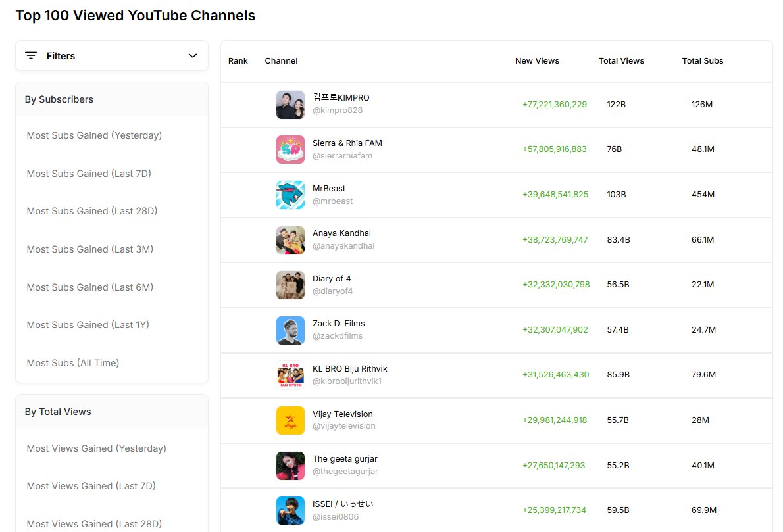The width and height of the screenshot is (783, 532).
Task: Click the filter lines icon
Action: coord(31,56)
